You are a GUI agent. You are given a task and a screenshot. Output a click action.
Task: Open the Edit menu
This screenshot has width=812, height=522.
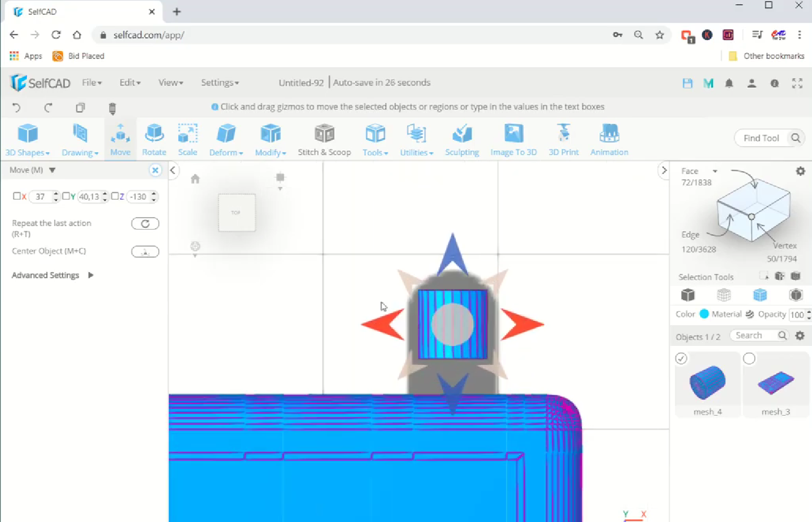pos(130,83)
